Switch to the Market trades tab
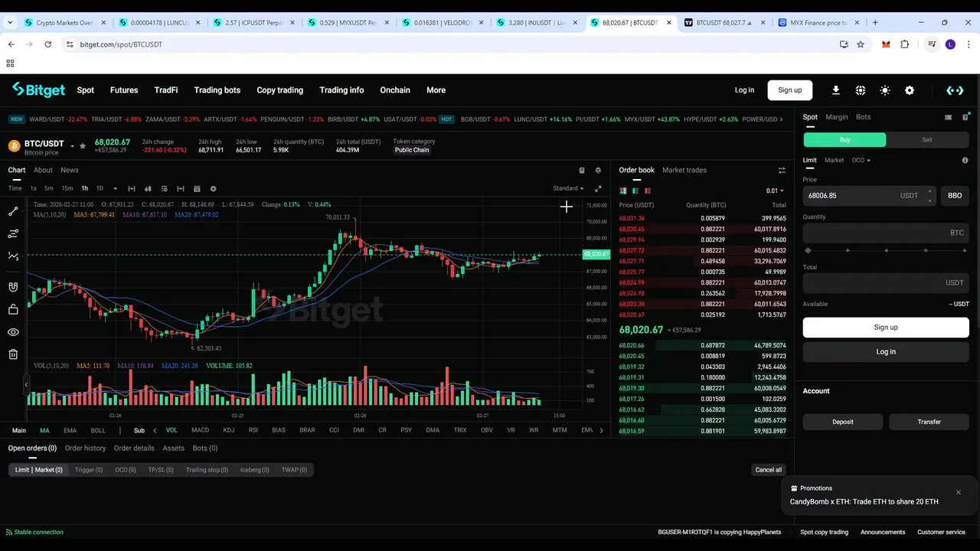The image size is (980, 551). pyautogui.click(x=684, y=171)
